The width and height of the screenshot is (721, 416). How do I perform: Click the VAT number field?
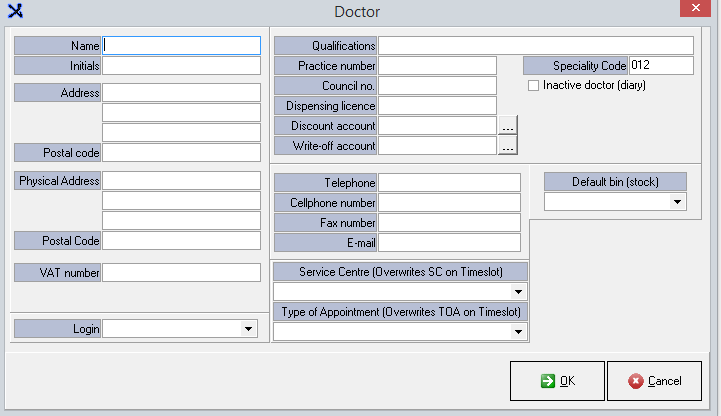pos(181,272)
